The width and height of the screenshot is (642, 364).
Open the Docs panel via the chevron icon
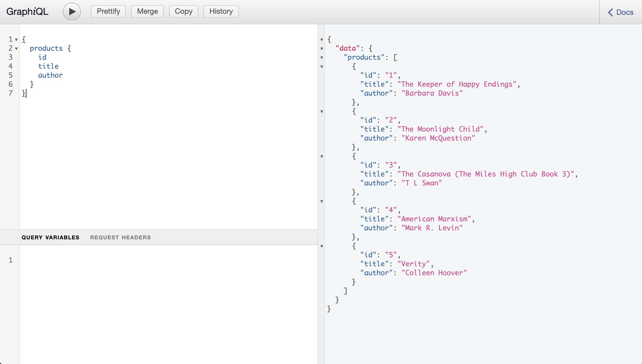(x=611, y=12)
